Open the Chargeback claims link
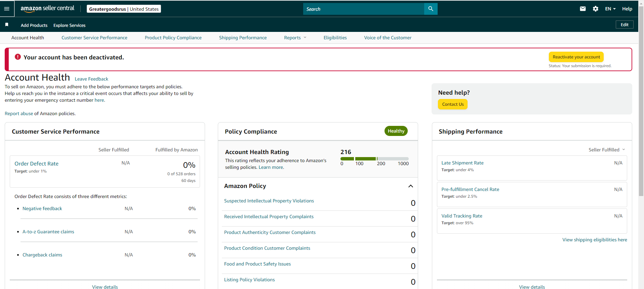 coord(42,255)
